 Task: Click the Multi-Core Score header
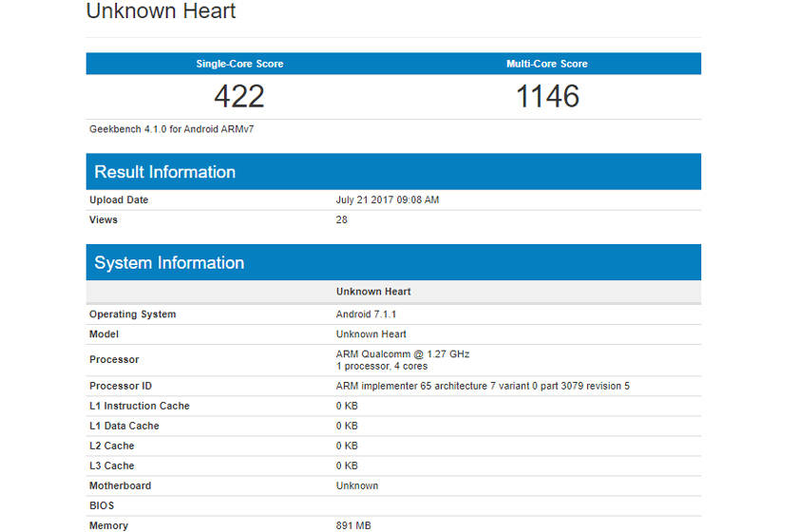547,64
